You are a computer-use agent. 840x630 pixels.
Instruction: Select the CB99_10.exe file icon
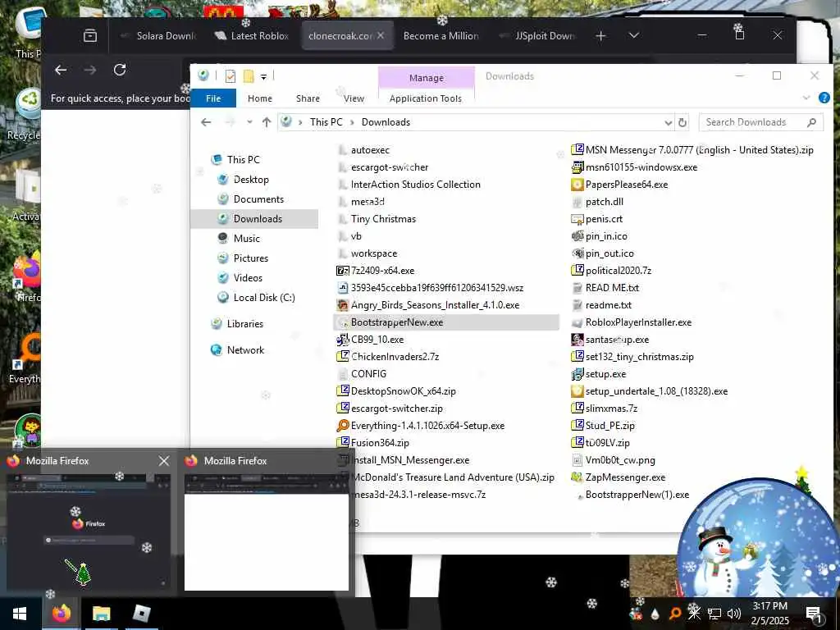342,340
